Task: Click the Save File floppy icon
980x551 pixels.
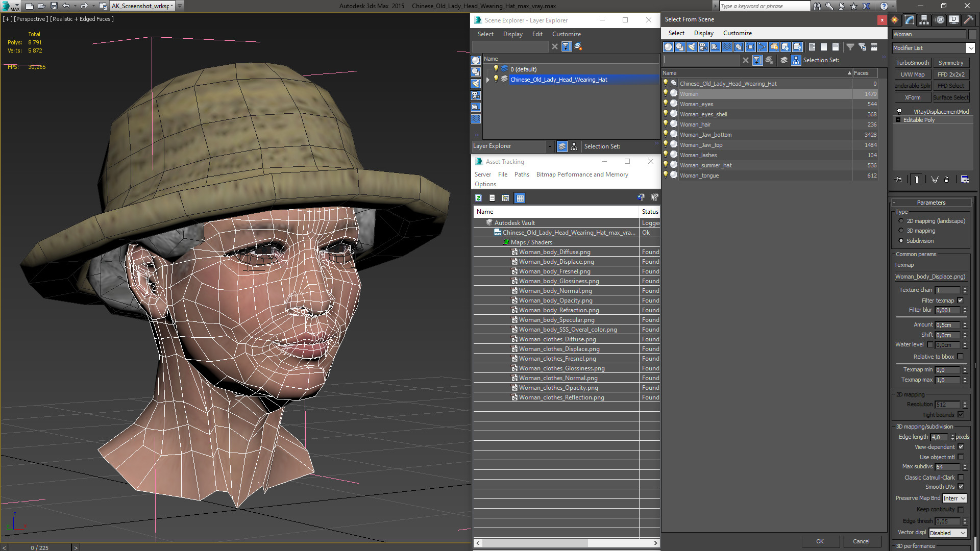Action: tap(54, 6)
